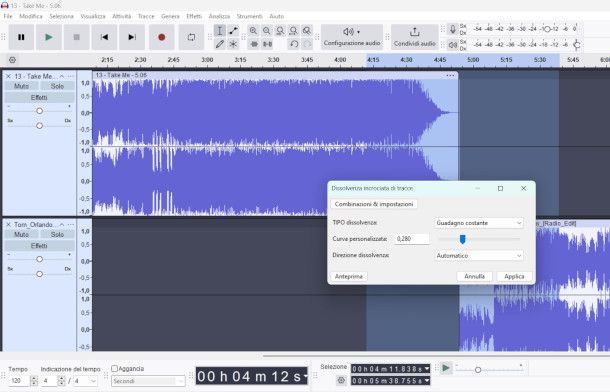Solo the 13 - Take Me track

57,86
